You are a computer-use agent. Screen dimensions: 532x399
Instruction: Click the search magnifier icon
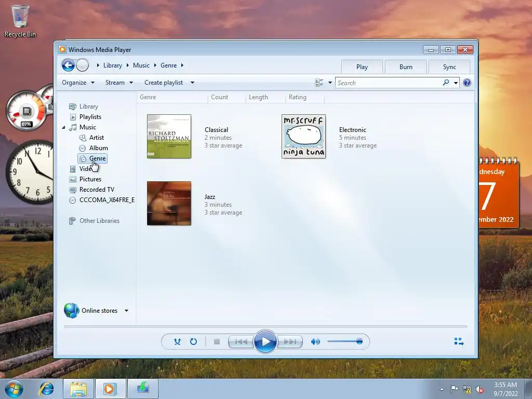point(446,83)
